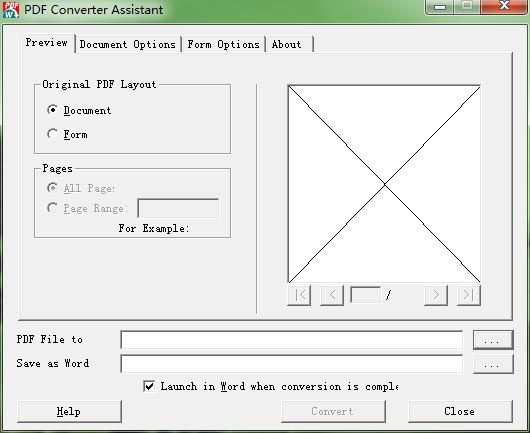Image resolution: width=530 pixels, height=433 pixels.
Task: Click the Convert button
Action: click(x=333, y=411)
